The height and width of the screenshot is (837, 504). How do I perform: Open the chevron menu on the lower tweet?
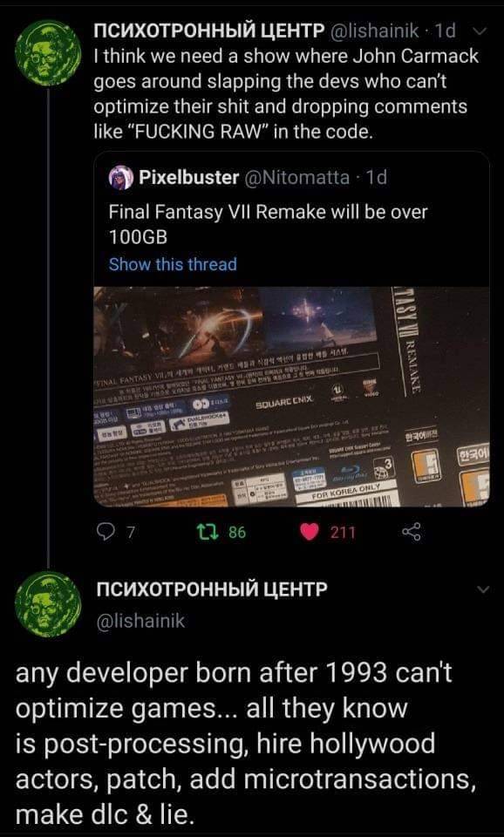pos(483,590)
